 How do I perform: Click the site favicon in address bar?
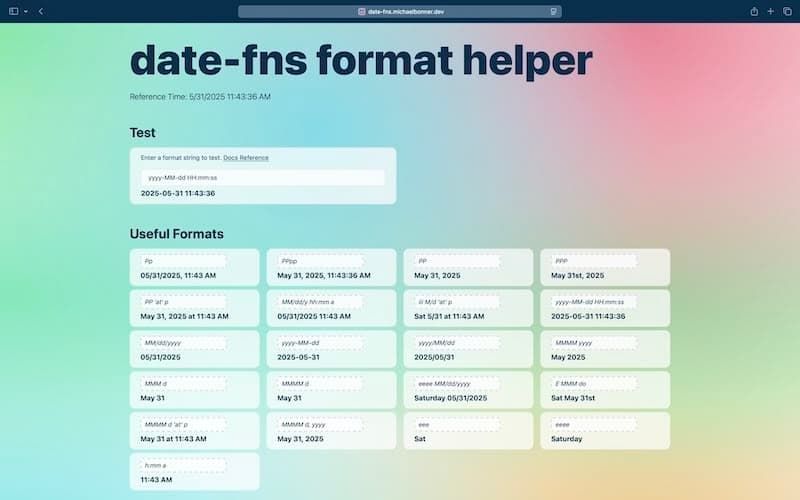[x=361, y=11]
